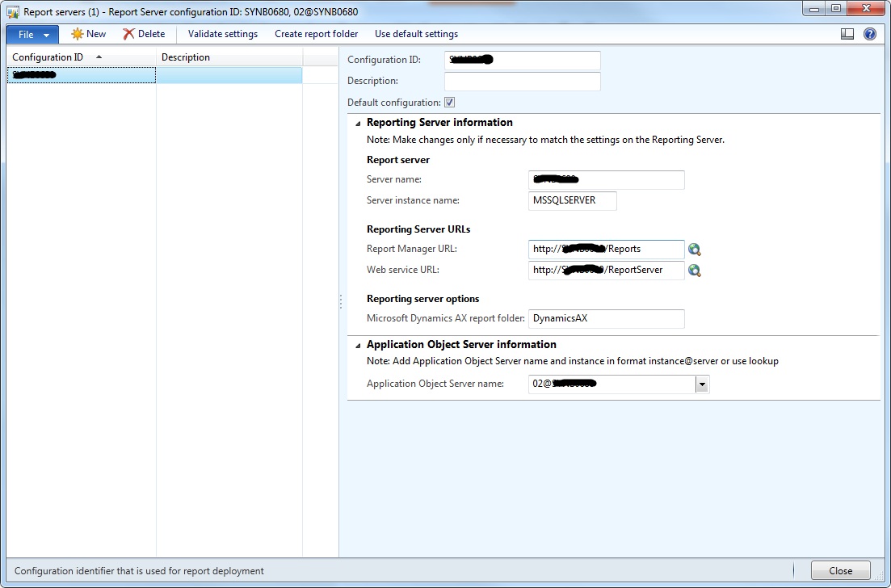Select Validate settings from the toolbar
Image resolution: width=891 pixels, height=588 pixels.
pyautogui.click(x=222, y=34)
